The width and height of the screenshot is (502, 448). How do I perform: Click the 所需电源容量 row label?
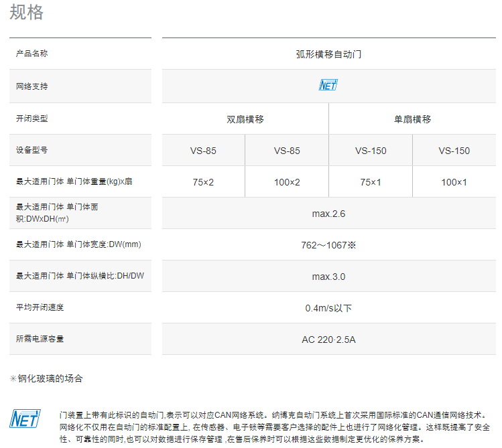point(40,339)
